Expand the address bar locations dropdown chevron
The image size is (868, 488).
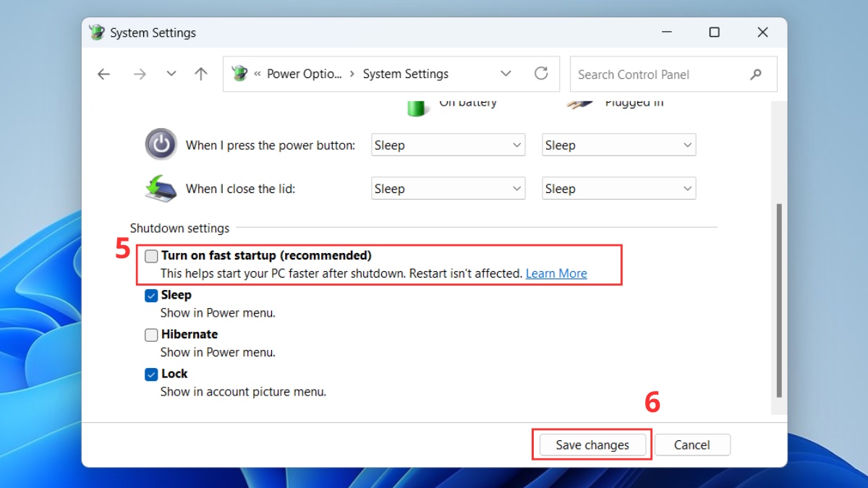[506, 73]
